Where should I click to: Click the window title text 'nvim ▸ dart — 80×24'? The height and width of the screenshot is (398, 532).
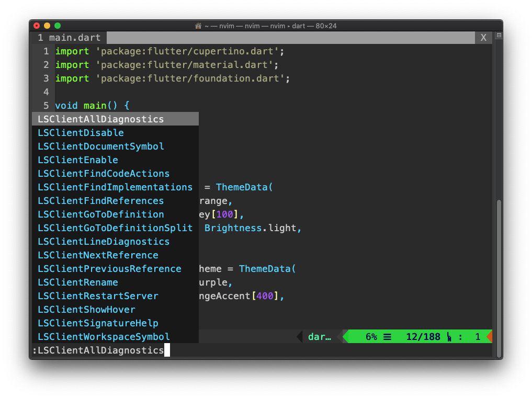[303, 26]
